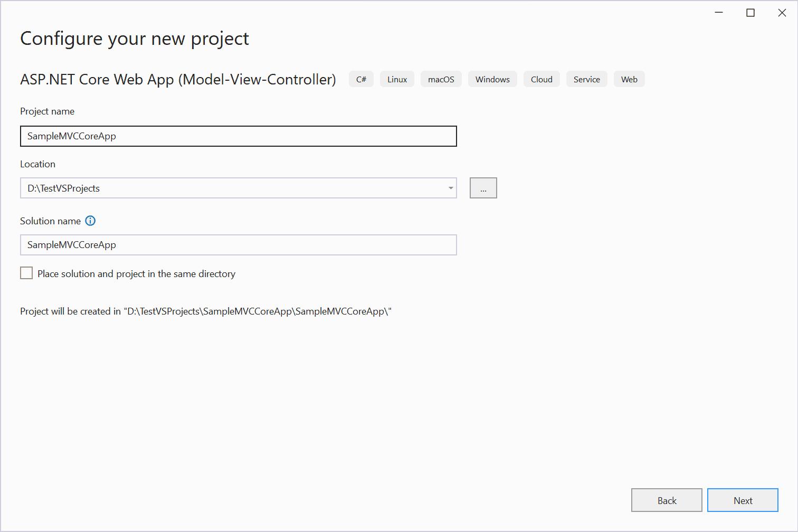Image resolution: width=798 pixels, height=532 pixels.
Task: Select the Cloud project tag
Action: (541, 79)
